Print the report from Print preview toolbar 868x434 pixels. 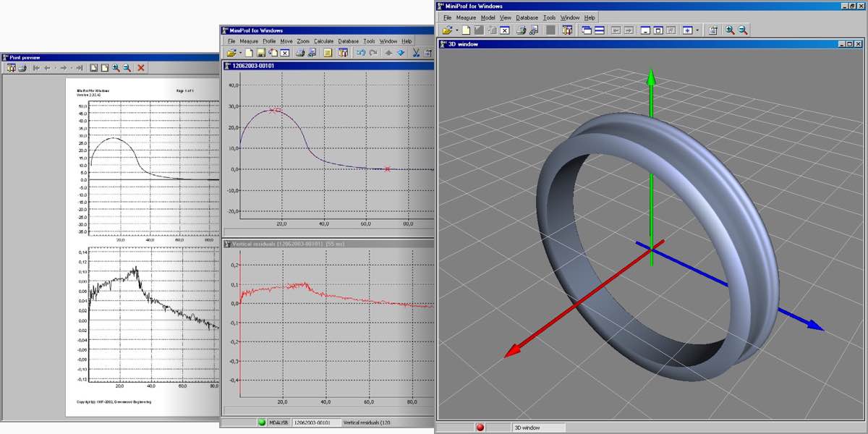click(22, 67)
